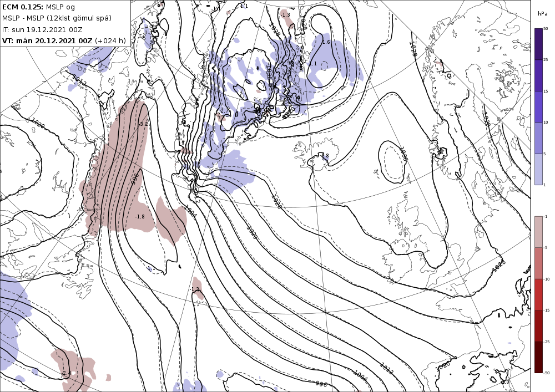Viewport: 555px width, 392px height.
Task: Click the '-2.4' value near the bottom left
Action: click(66, 373)
